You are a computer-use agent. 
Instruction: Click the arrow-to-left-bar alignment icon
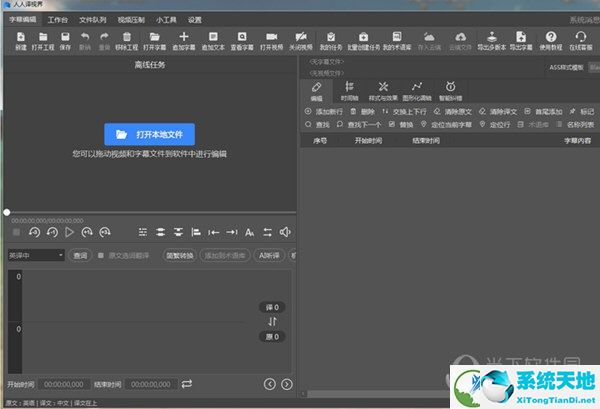[214, 232]
